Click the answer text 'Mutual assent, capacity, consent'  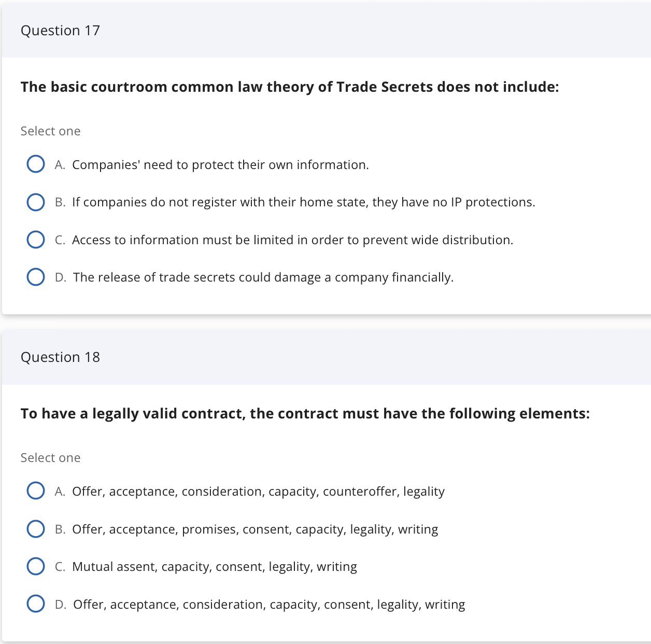[214, 567]
